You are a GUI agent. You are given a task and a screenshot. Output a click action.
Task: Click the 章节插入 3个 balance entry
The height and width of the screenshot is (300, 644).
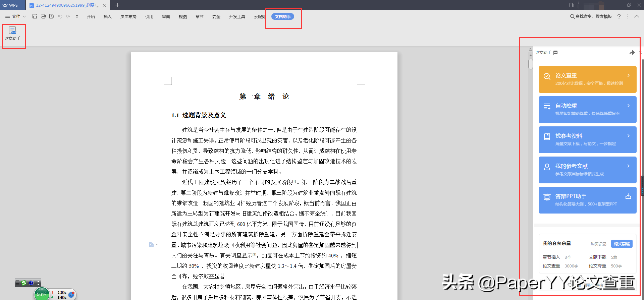[556, 257]
